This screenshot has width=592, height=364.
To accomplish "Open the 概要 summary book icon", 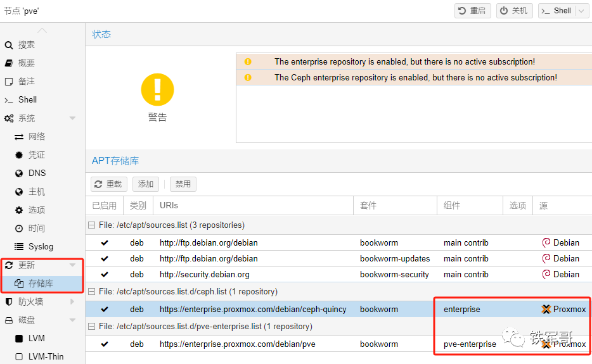I will coord(9,63).
